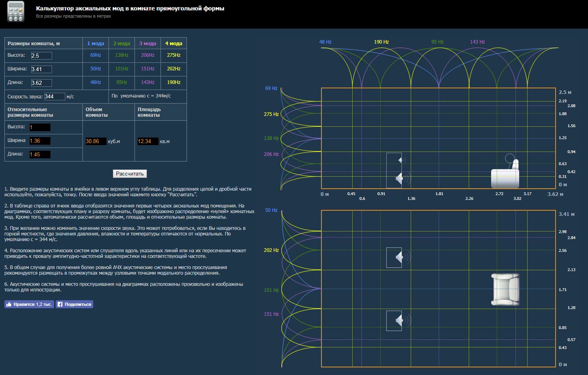Click the armchair icon in top-view diagram

pos(506,289)
